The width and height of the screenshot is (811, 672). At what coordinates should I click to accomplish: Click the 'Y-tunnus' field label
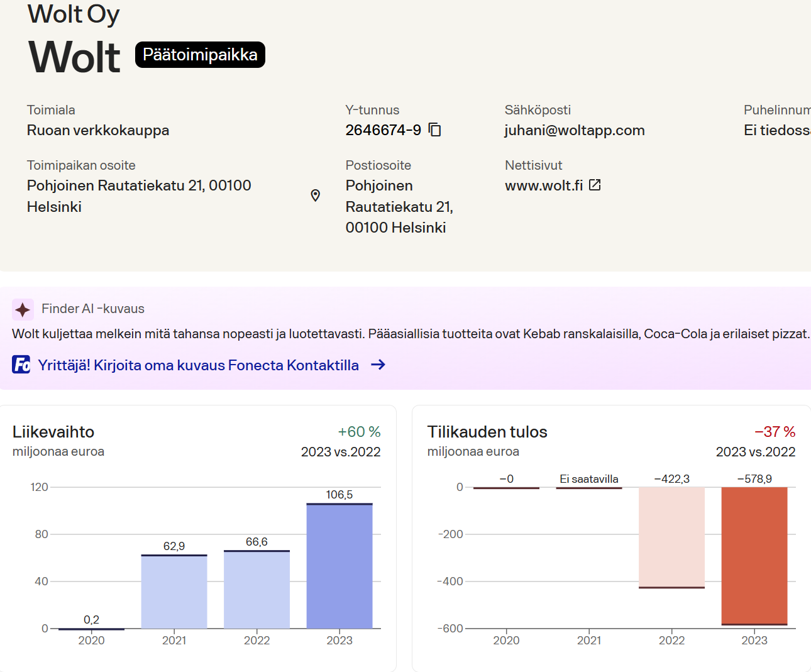point(372,110)
